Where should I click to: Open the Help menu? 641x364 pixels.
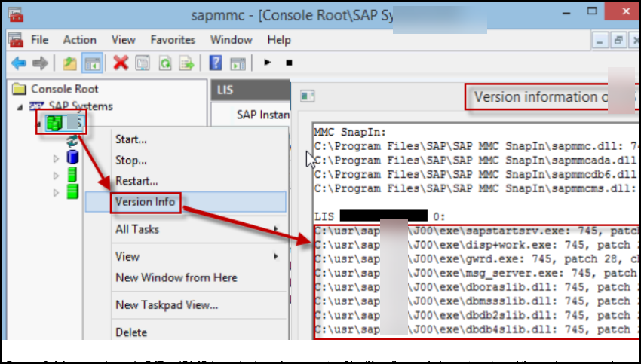click(x=279, y=40)
